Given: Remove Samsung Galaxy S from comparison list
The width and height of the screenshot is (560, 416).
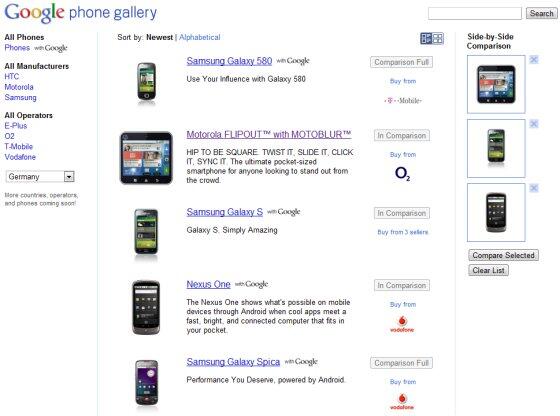Looking at the screenshot, I should 534,124.
